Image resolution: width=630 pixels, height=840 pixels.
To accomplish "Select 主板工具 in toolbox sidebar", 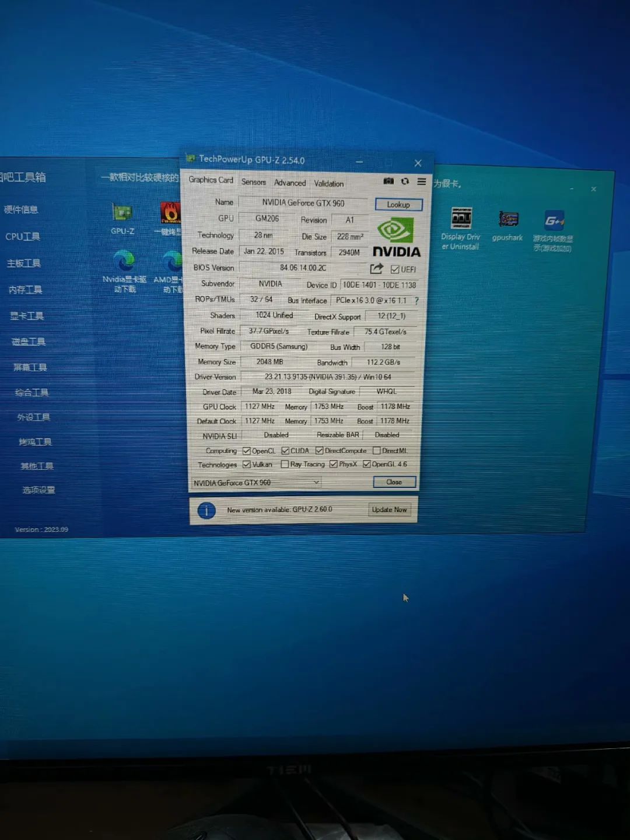I will 24,263.
